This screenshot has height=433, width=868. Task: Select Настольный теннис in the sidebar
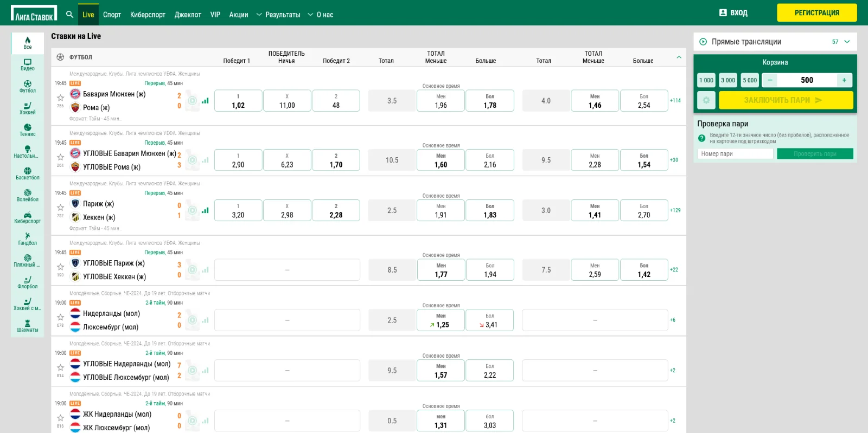pos(28,152)
